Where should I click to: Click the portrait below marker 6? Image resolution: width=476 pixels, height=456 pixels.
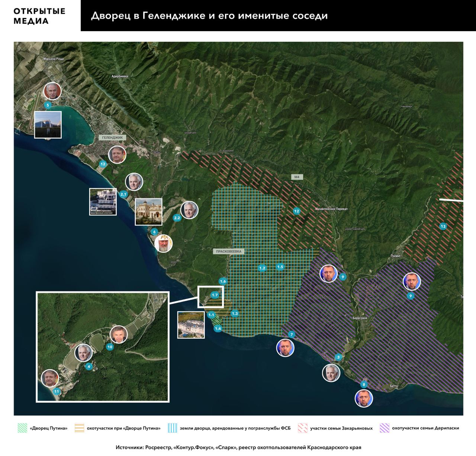point(164,244)
